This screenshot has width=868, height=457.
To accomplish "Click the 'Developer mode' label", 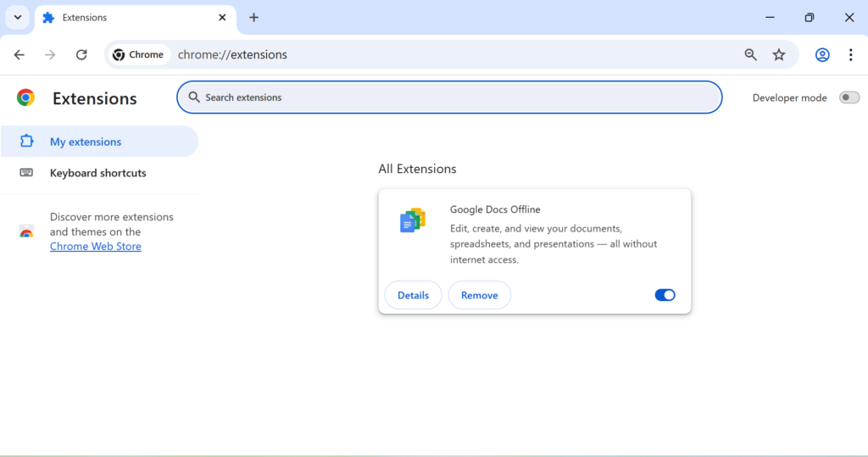I will click(x=789, y=98).
